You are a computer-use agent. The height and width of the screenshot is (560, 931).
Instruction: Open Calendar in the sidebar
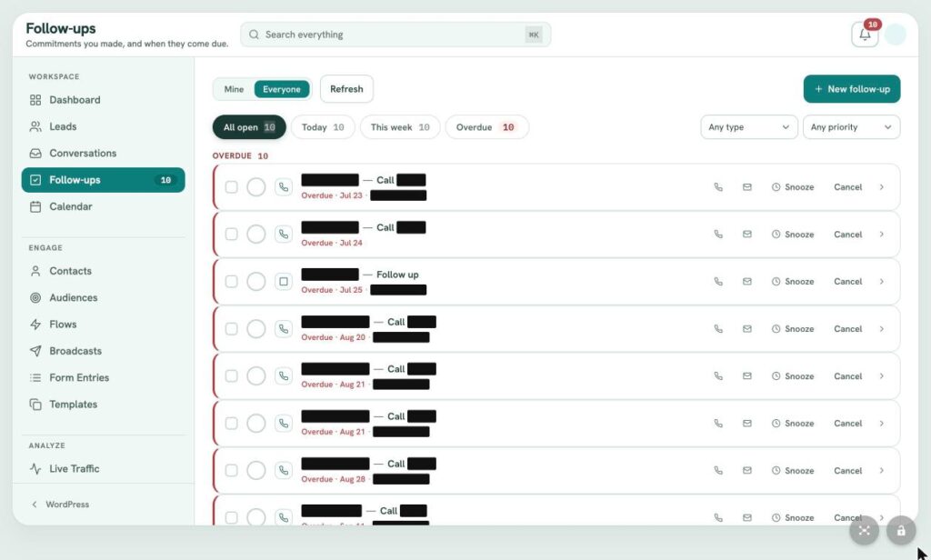[104, 206]
